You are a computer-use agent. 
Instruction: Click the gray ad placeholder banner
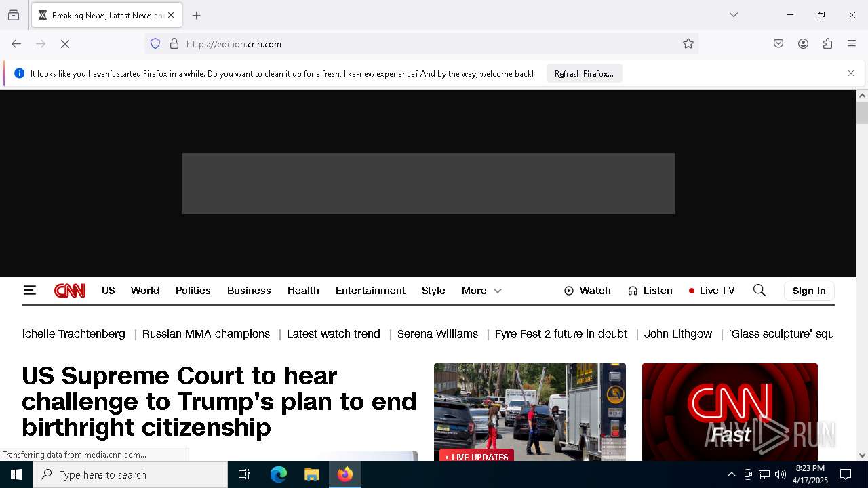pyautogui.click(x=428, y=184)
